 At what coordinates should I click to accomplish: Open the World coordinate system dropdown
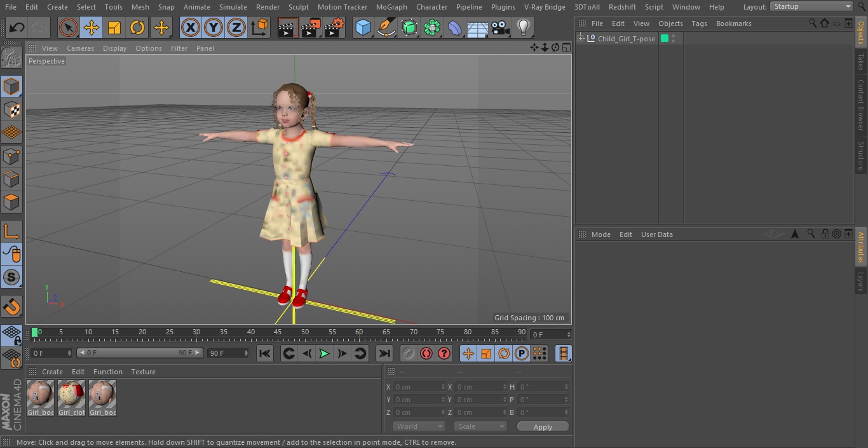tap(419, 426)
